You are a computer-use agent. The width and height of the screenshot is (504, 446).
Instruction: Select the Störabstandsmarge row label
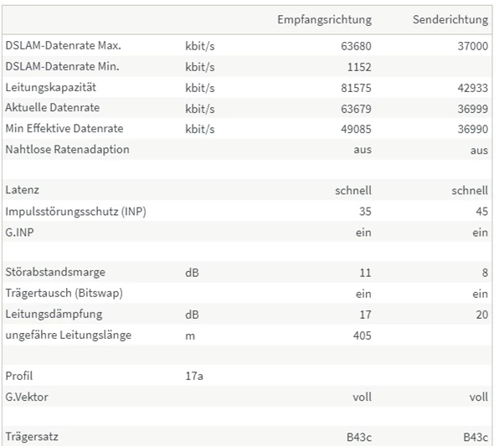(x=55, y=272)
